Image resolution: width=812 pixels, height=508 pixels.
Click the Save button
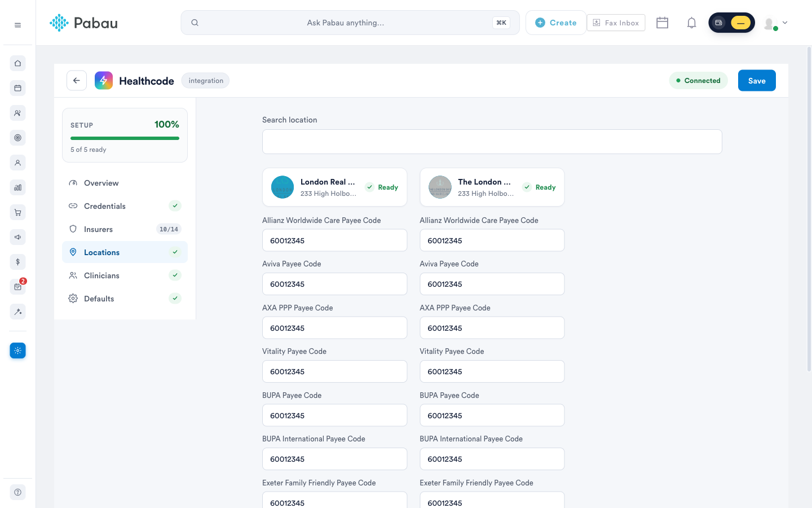coord(757,81)
